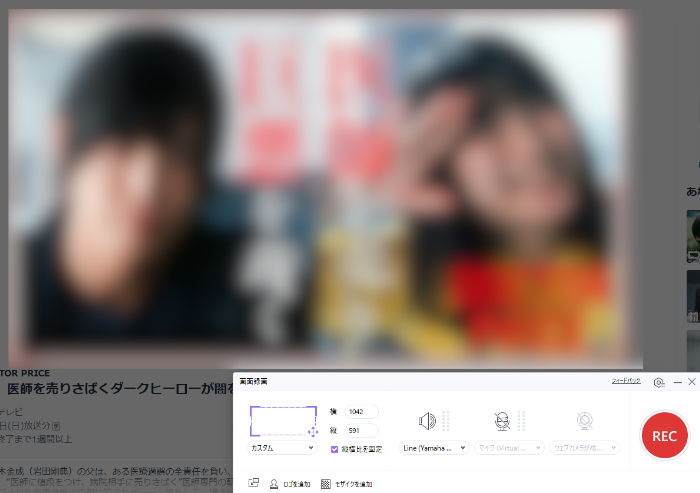Viewport: 700px width, 493px height.
Task: Open the first recommended video thumbnail at right
Action: point(693,236)
